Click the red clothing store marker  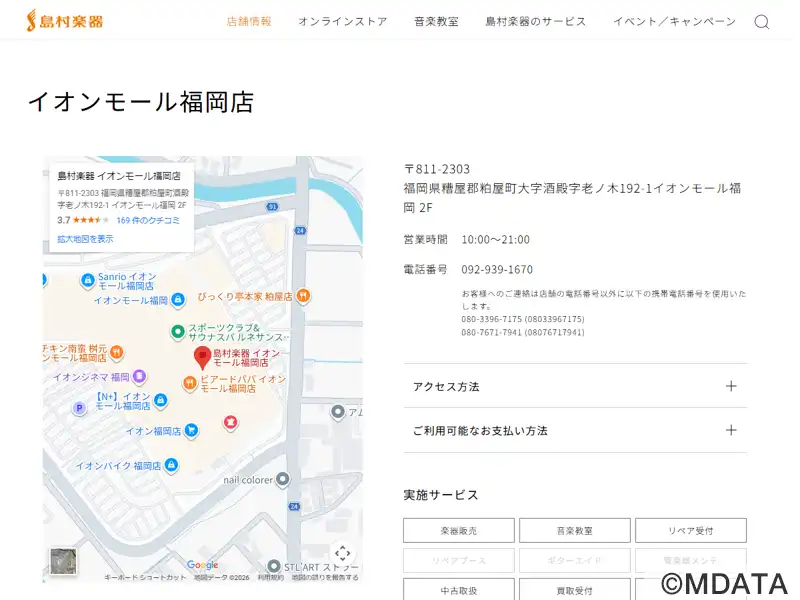pos(231,422)
